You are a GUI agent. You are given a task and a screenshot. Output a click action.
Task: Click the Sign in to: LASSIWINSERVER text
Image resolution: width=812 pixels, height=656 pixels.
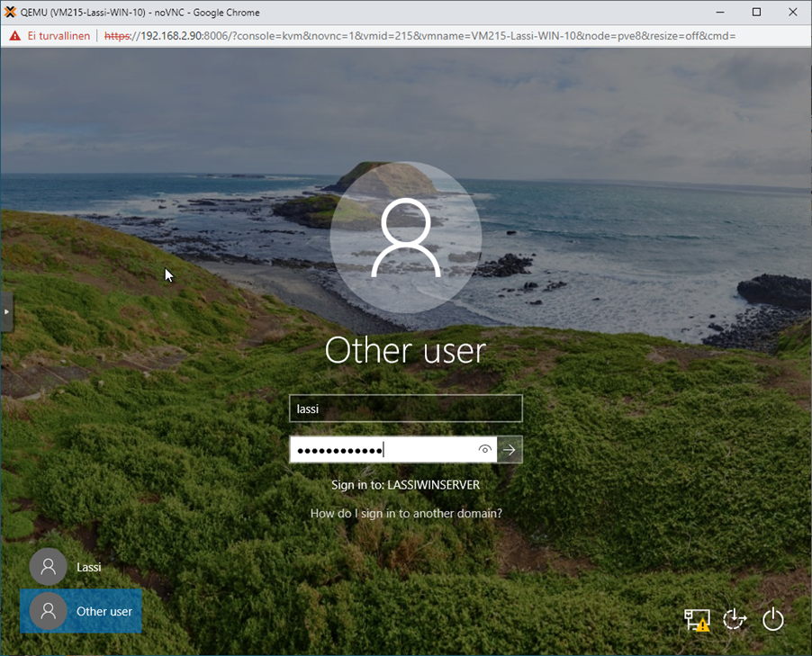pyautogui.click(x=406, y=485)
